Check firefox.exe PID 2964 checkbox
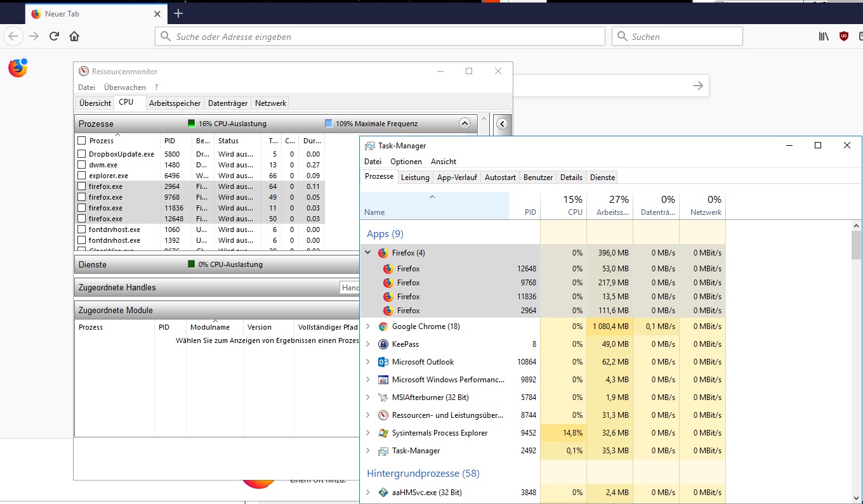The height and width of the screenshot is (504, 863). click(x=81, y=186)
